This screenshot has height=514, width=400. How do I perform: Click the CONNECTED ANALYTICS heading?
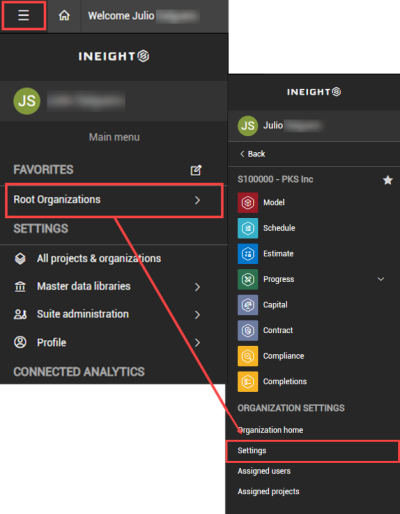79,372
